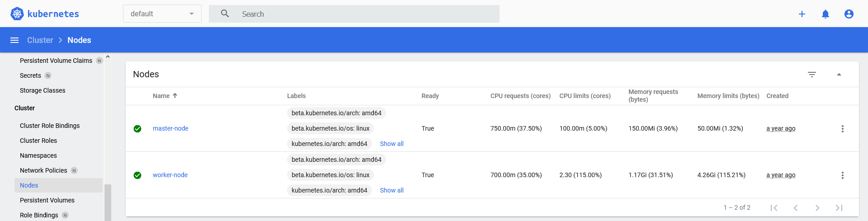Open actions menu for worker-node
The image size is (868, 221).
[x=842, y=175]
